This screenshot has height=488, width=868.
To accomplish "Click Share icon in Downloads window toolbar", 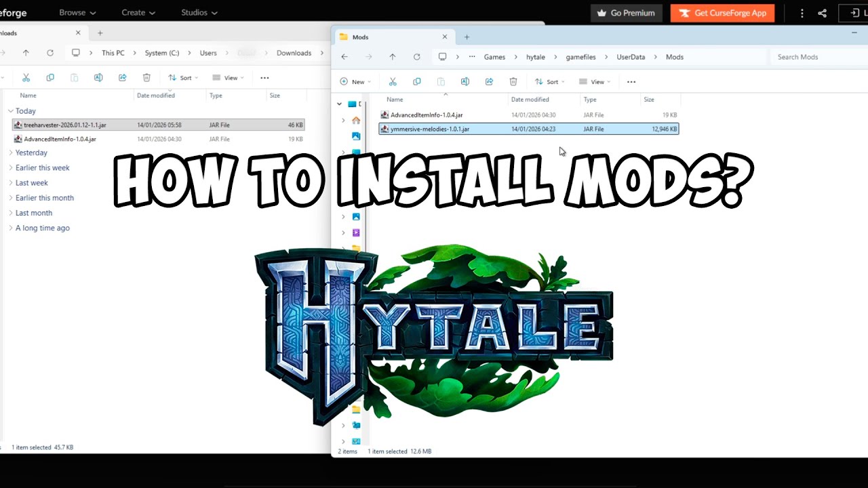I will tap(123, 78).
